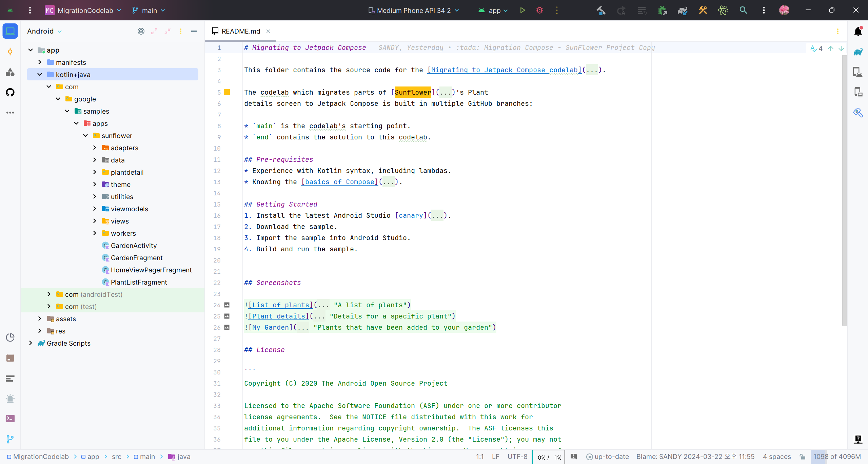Collapse the sunflower package
Viewport: 868px width, 464px height.
(x=85, y=135)
